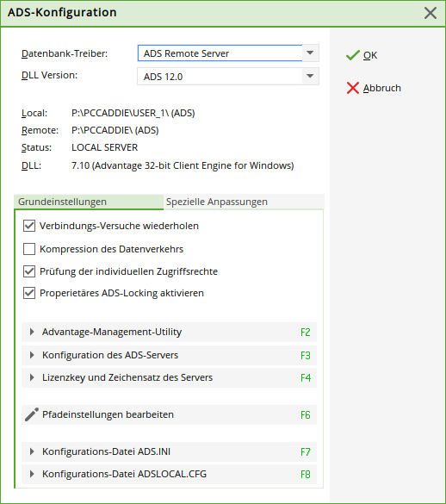Click the red X Abbruch icon
The image size is (446, 504).
[x=353, y=88]
